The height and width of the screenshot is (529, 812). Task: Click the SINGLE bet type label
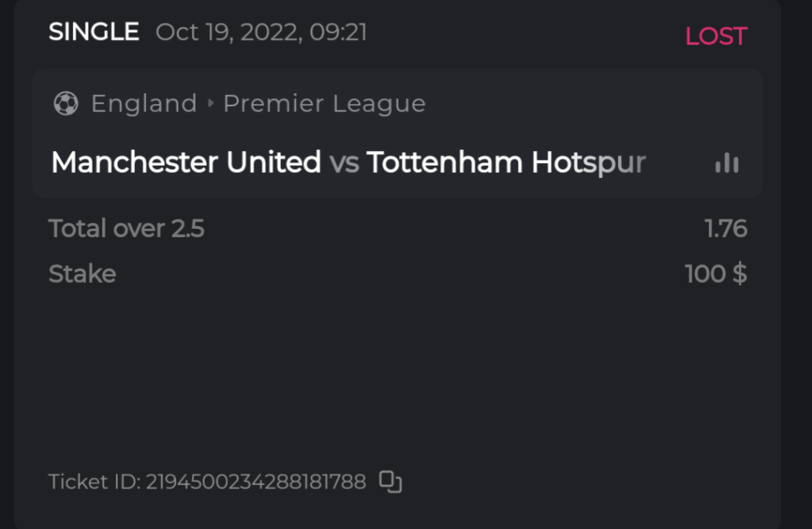(93, 31)
